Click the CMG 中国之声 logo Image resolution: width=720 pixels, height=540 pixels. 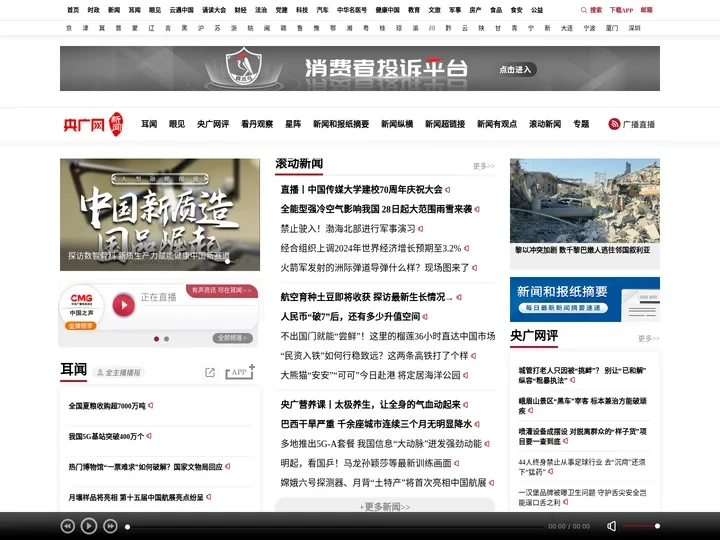pyautogui.click(x=81, y=306)
